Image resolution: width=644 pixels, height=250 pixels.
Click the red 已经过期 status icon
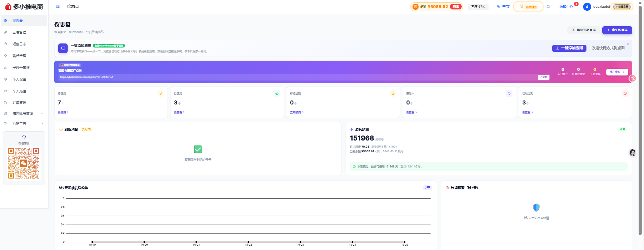click(625, 93)
